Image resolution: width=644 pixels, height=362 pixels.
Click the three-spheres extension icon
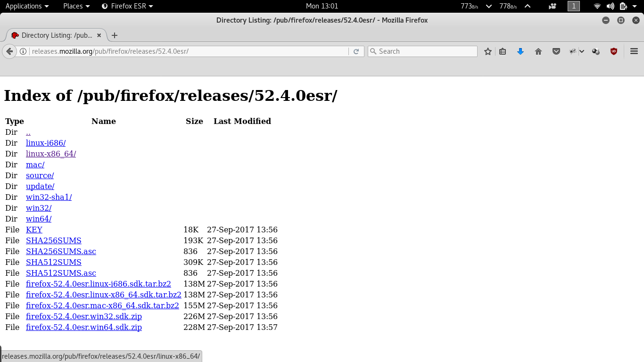[596, 51]
